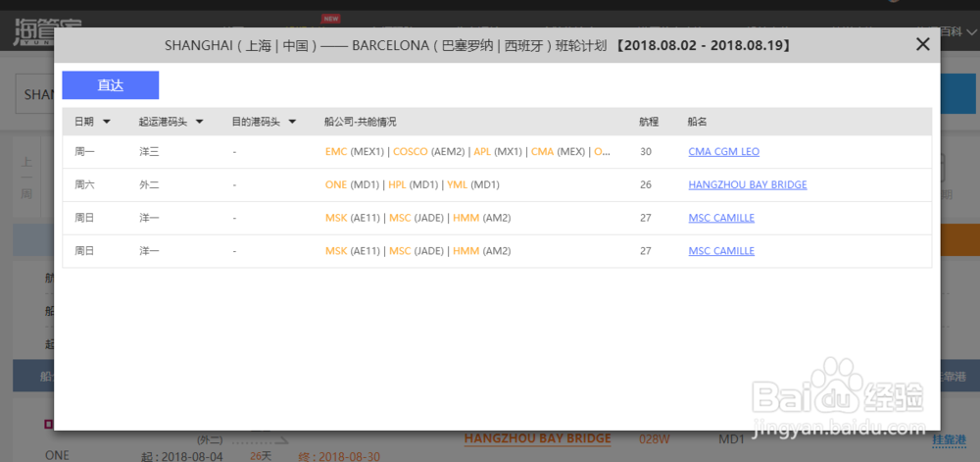Viewport: 980px width, 462px height.
Task: Click HMM carrier in third row
Action: 466,218
